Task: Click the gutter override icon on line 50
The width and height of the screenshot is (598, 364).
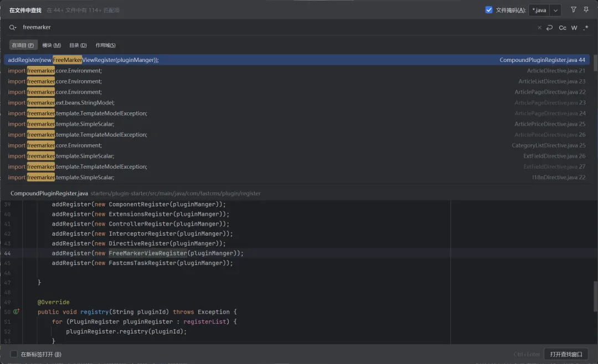Action: [16, 311]
